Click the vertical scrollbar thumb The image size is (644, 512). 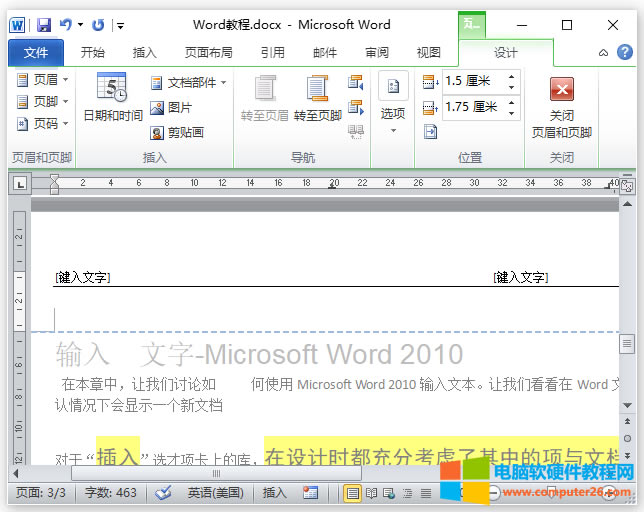627,344
